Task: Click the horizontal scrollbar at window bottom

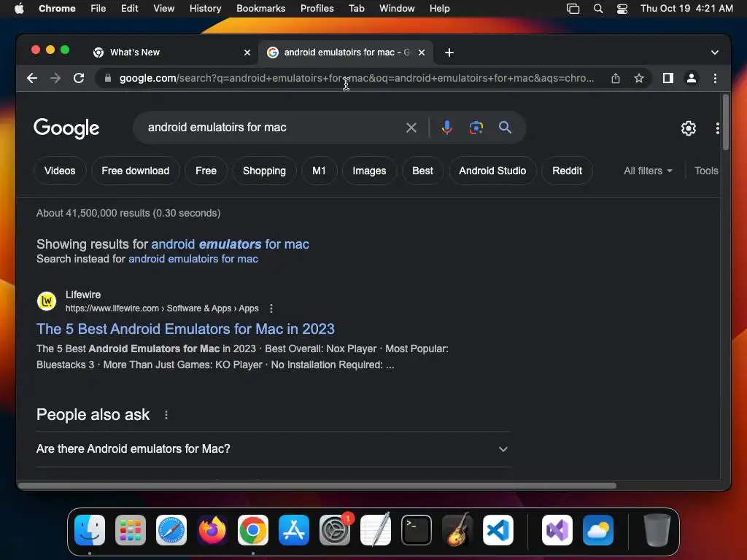Action: click(x=317, y=486)
